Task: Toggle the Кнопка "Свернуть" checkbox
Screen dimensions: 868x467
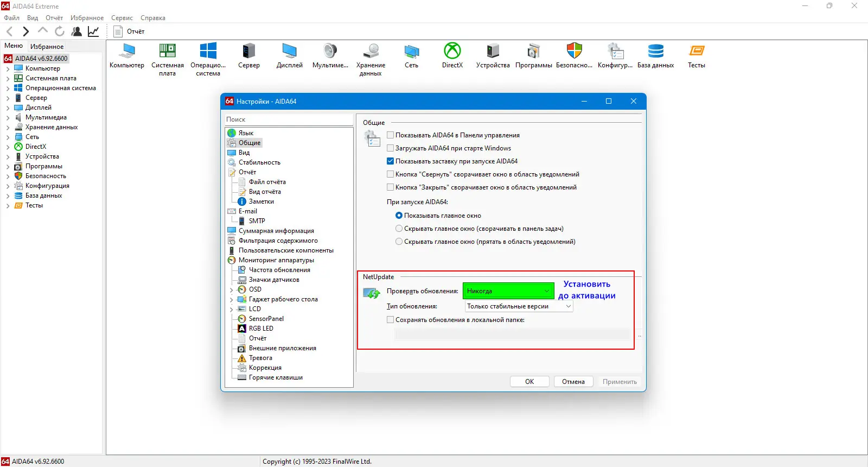Action: point(390,174)
